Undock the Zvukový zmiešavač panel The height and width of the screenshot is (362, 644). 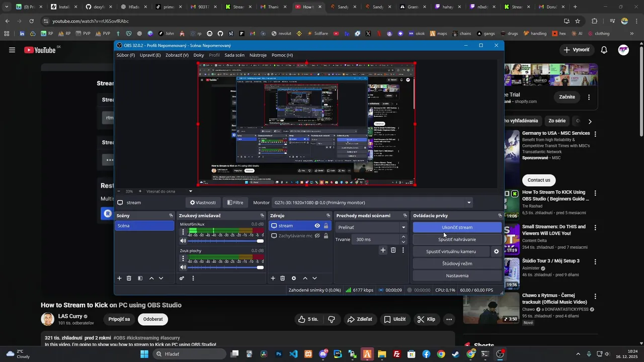[x=262, y=216]
